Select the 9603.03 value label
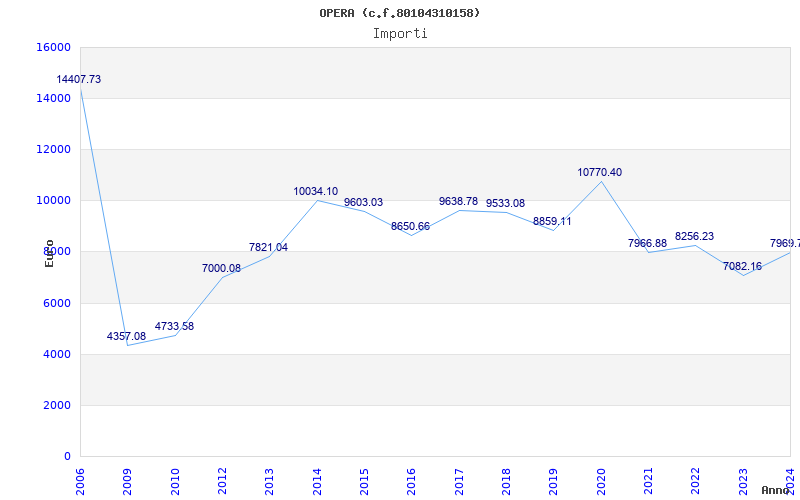 363,203
